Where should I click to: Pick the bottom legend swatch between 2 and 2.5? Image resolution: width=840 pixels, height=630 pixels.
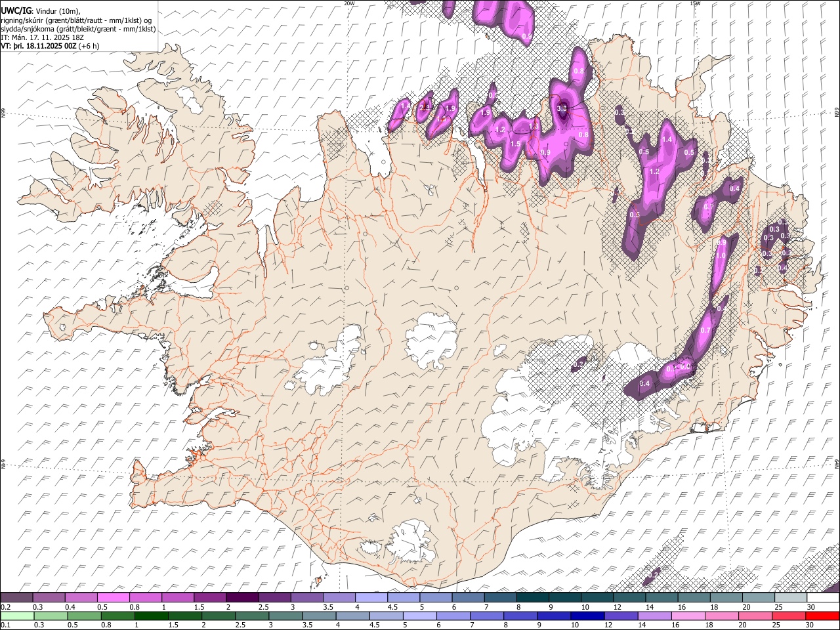click(219, 616)
